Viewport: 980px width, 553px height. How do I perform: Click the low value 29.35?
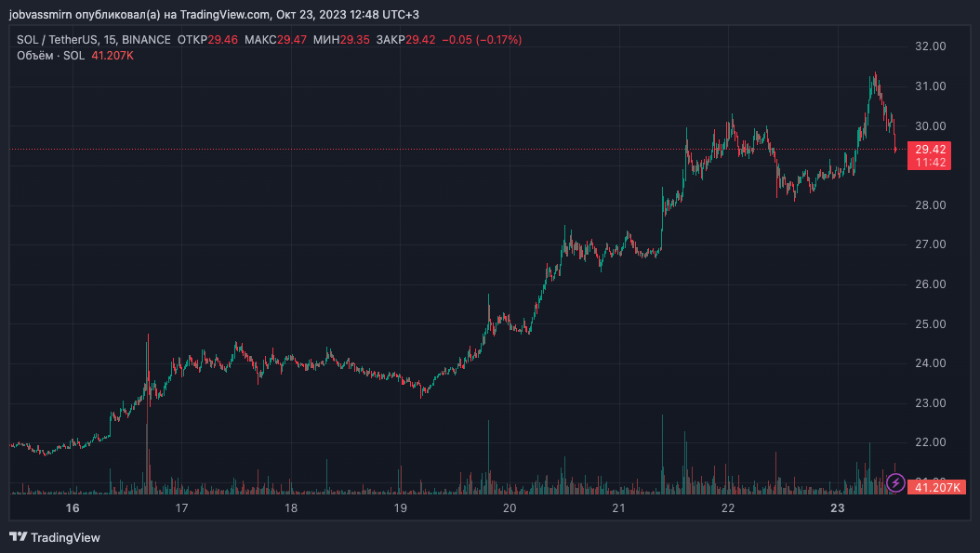(x=355, y=39)
